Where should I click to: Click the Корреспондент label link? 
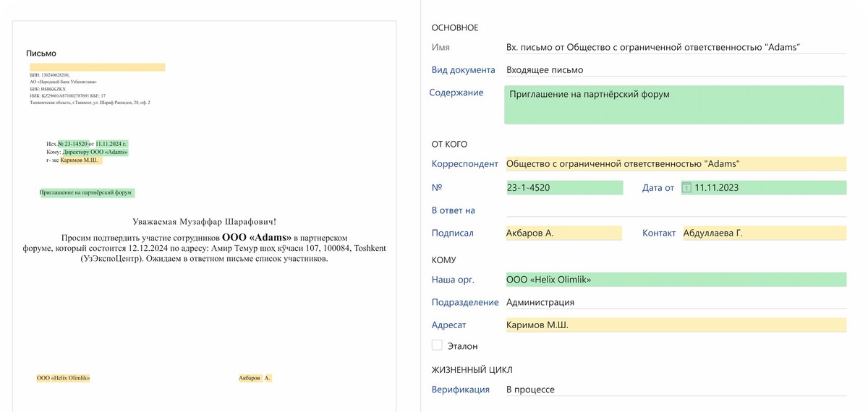coord(464,164)
